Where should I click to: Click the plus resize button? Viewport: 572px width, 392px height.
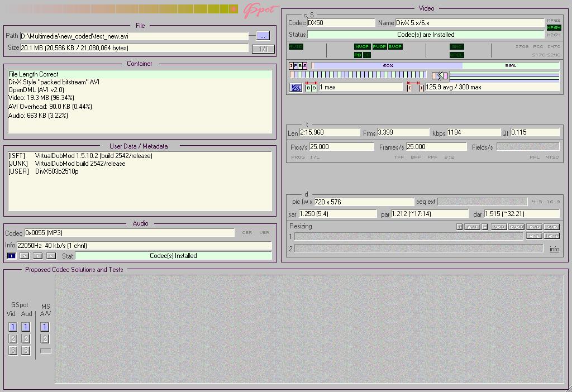pyautogui.click(x=460, y=227)
